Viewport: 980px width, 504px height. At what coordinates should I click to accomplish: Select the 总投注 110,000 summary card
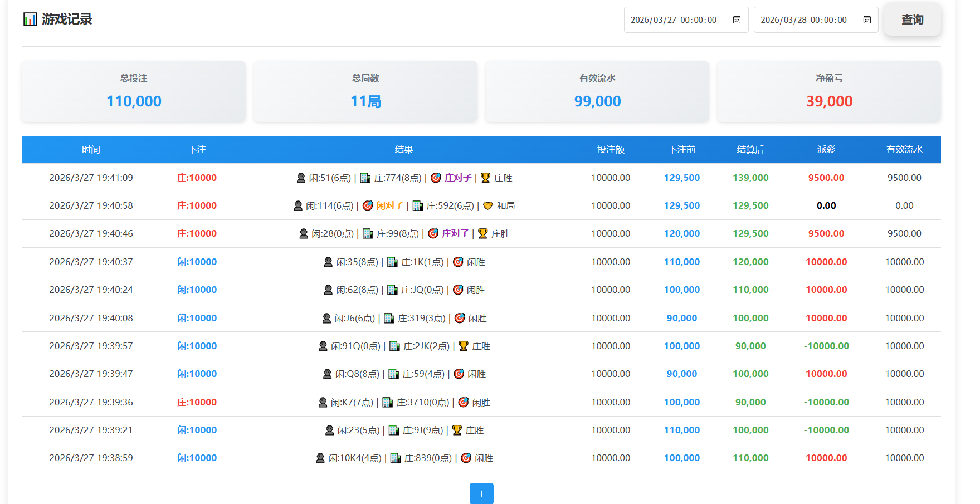(x=134, y=91)
